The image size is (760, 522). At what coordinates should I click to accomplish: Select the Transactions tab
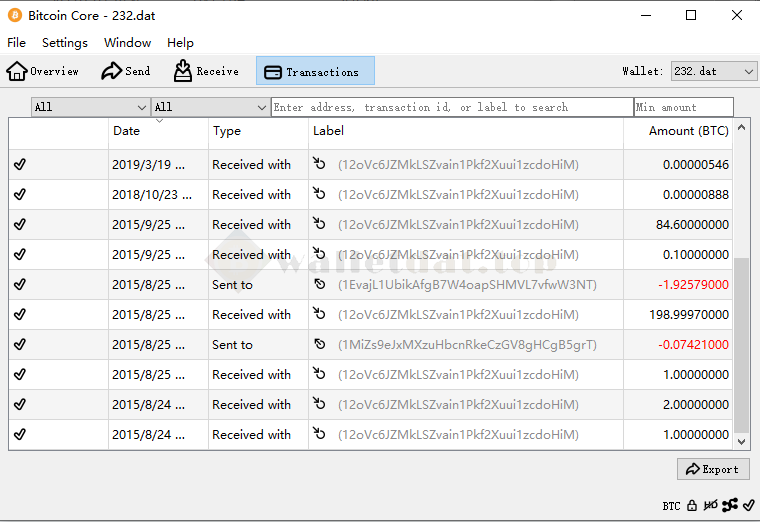[x=315, y=71]
